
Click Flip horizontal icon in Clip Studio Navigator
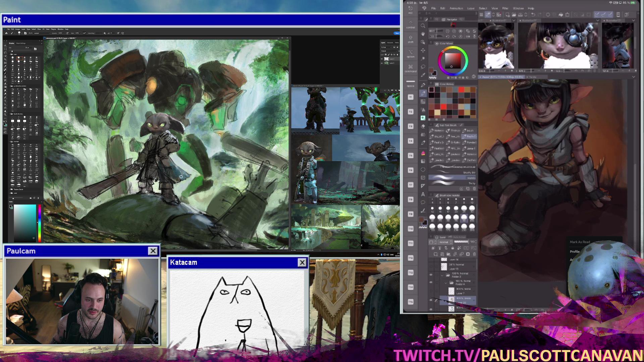pyautogui.click(x=468, y=37)
